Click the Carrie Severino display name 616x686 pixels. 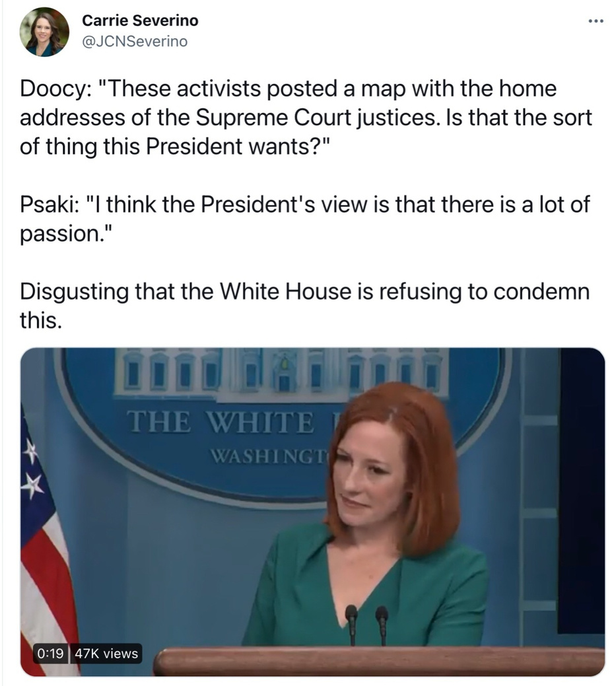click(x=140, y=20)
